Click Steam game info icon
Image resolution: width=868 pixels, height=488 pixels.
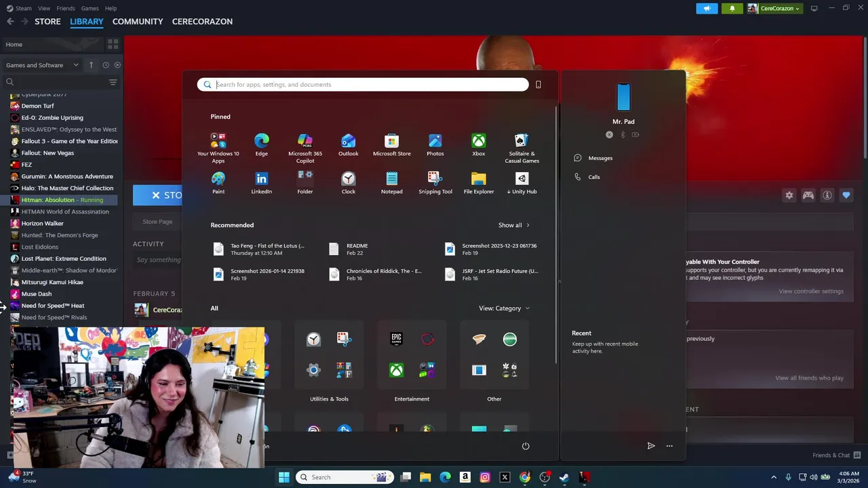[x=827, y=195]
